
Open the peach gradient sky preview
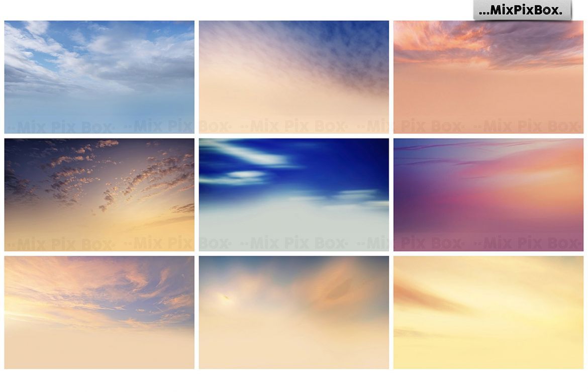click(294, 76)
